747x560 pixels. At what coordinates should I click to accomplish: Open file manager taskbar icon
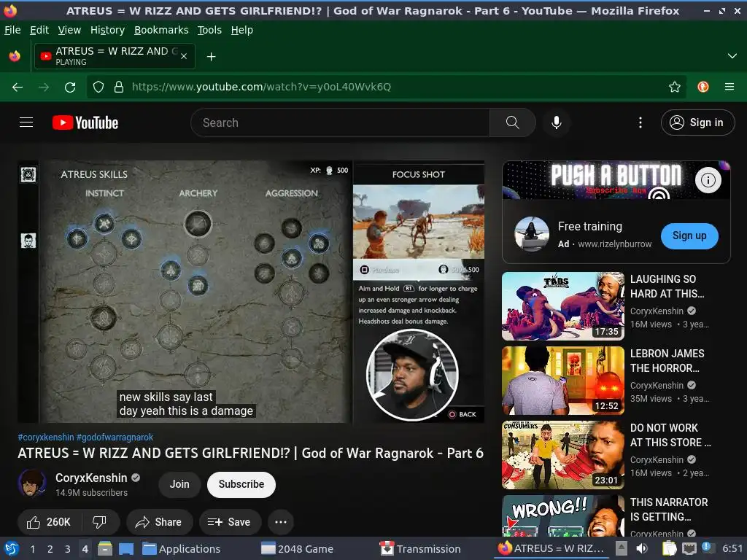point(105,548)
